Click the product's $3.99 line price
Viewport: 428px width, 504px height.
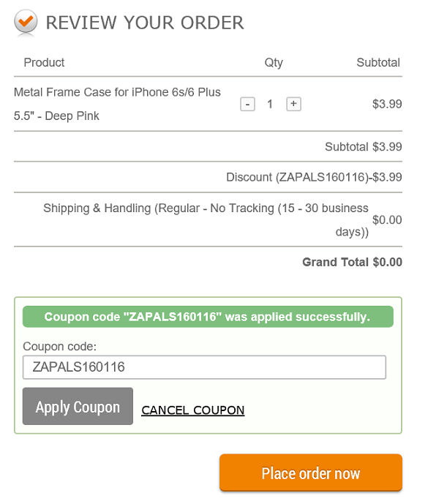click(387, 104)
